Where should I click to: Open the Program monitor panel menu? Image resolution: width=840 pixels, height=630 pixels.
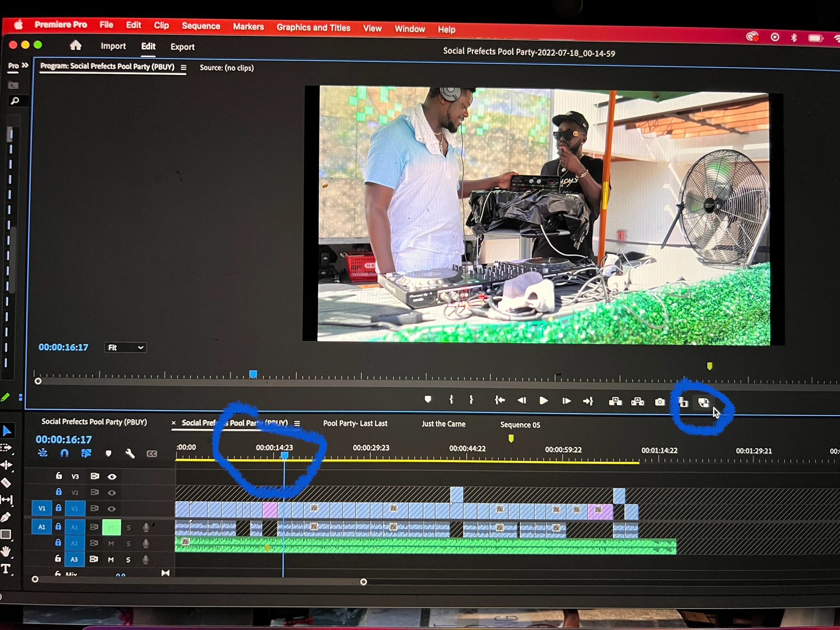[x=184, y=67]
